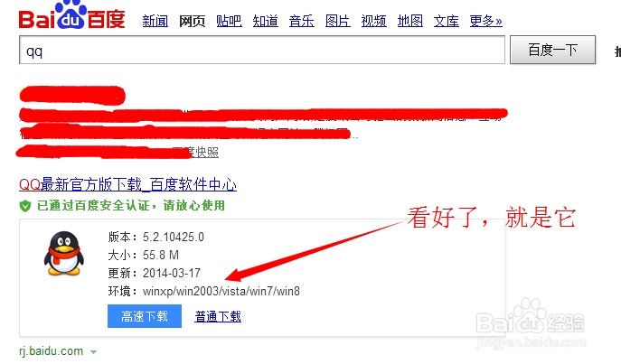Open QQ最新官方版下载_百度软件中心 result title

click(128, 185)
